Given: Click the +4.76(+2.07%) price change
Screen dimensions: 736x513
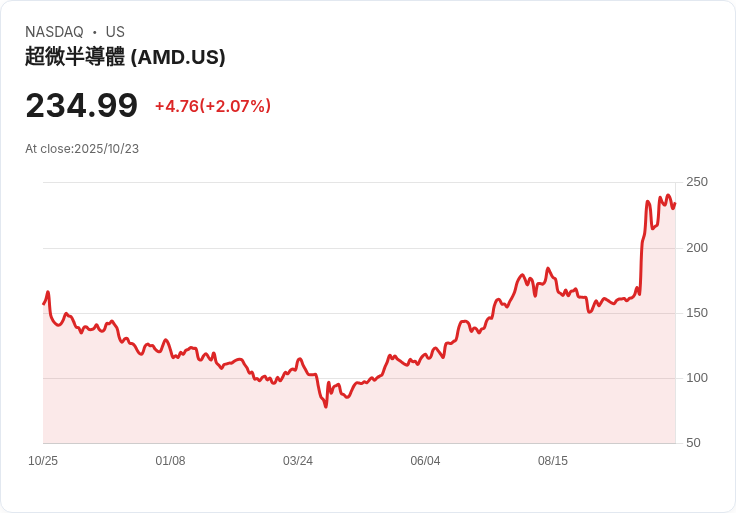Looking at the screenshot, I should [x=213, y=106].
